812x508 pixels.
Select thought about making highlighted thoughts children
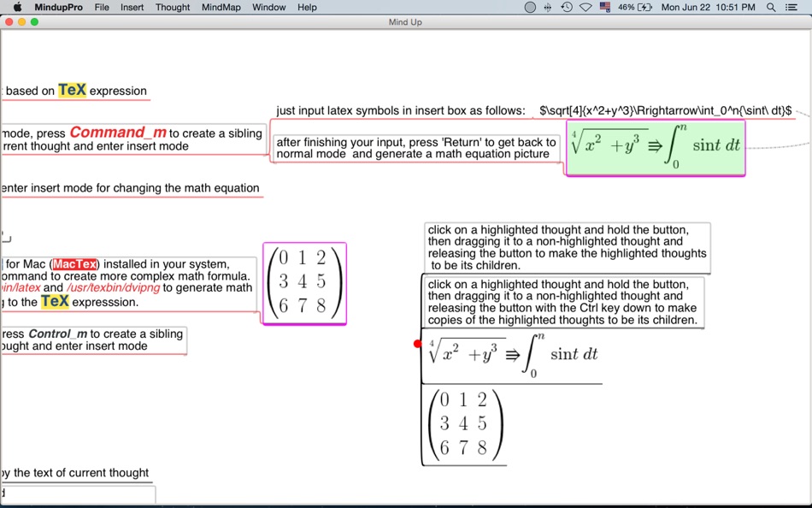(567, 248)
